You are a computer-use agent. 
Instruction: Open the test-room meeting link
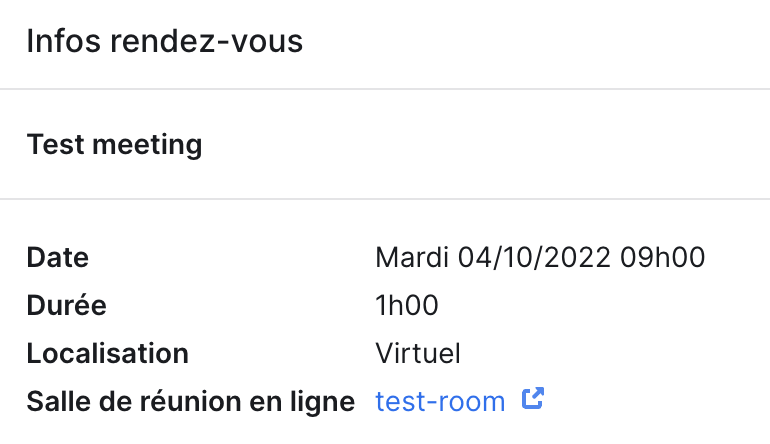[x=440, y=402]
